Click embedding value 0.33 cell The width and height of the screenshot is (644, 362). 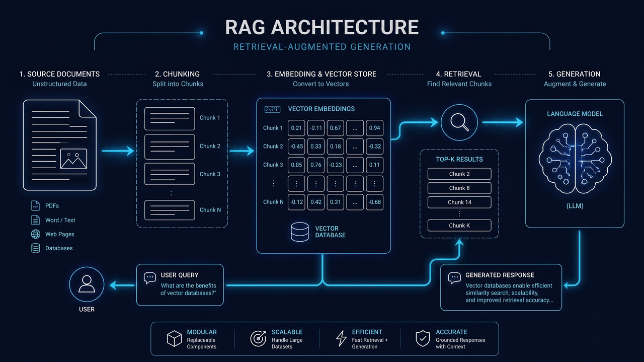316,147
